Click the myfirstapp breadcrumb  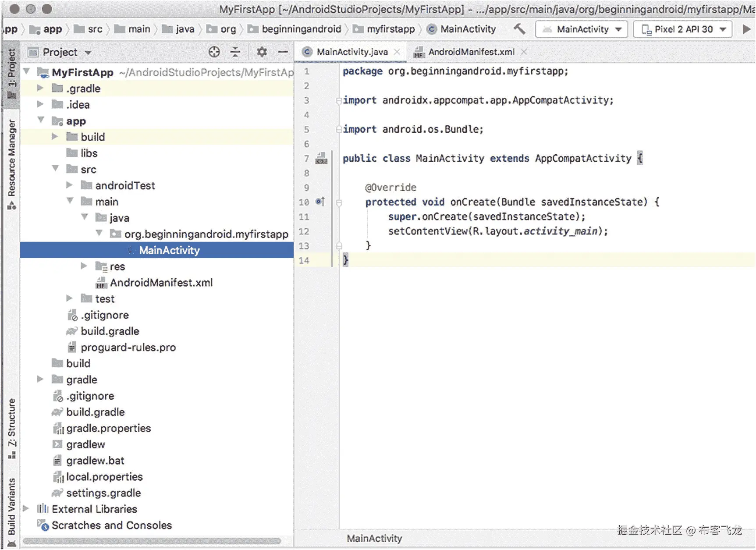click(384, 29)
